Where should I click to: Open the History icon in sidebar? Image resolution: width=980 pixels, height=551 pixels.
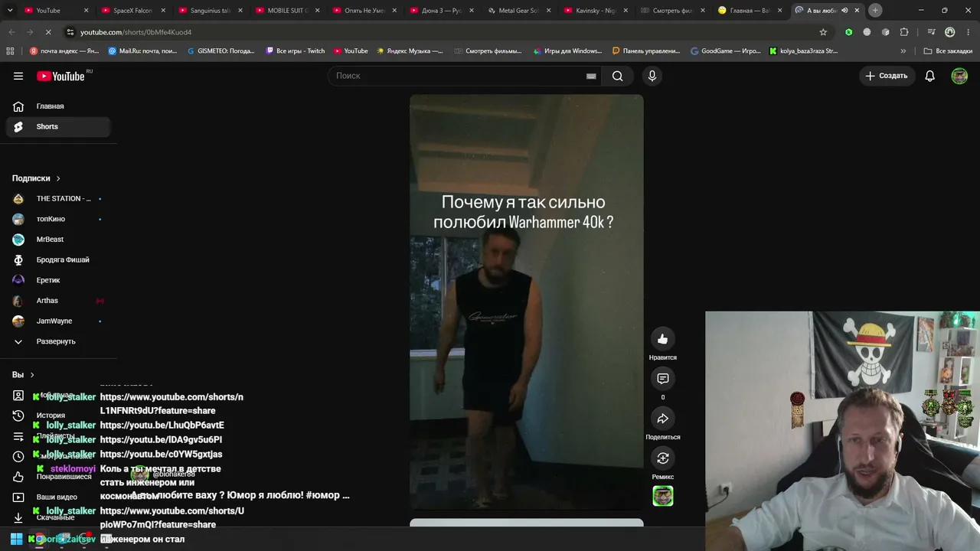pos(18,416)
